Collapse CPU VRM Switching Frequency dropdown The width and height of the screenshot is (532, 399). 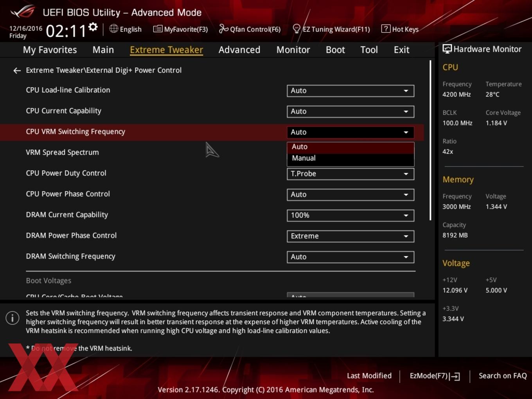(x=350, y=132)
